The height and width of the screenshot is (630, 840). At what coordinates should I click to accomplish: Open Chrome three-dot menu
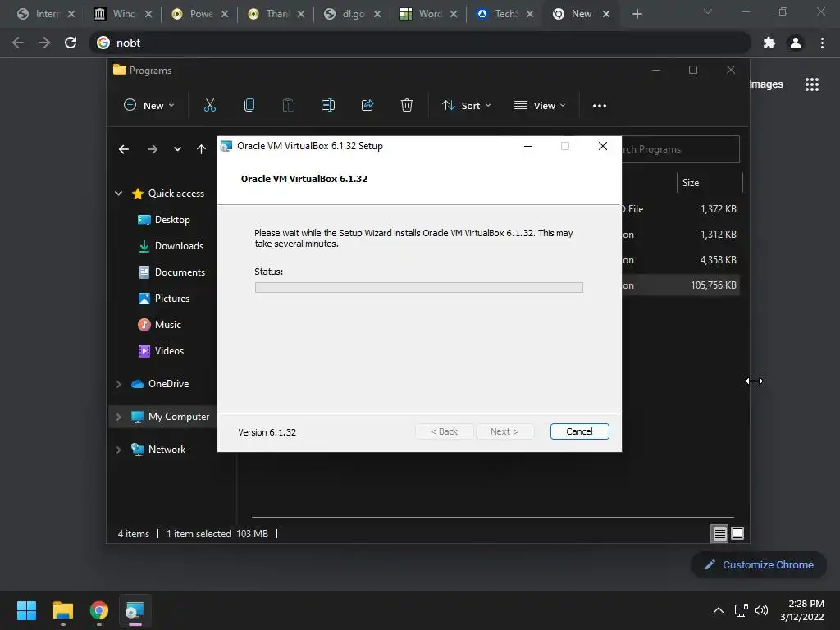(822, 43)
